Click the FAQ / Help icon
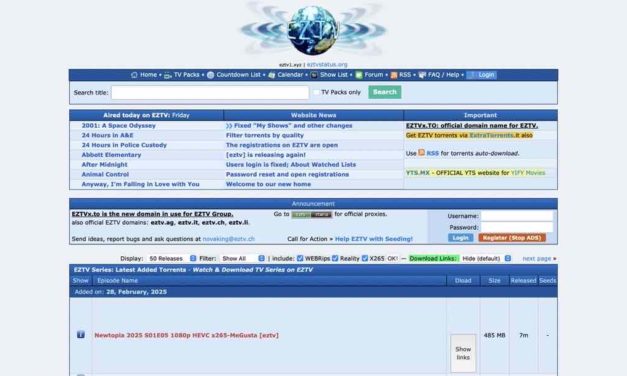 [x=422, y=75]
